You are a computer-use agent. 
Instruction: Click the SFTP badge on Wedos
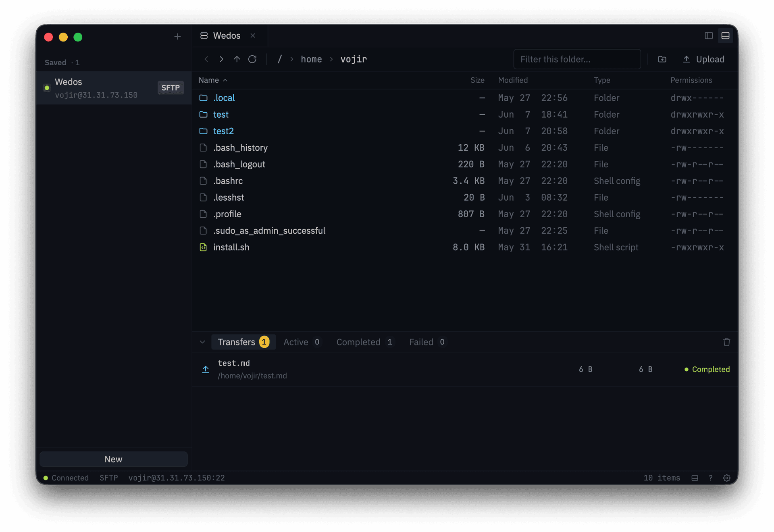click(171, 88)
